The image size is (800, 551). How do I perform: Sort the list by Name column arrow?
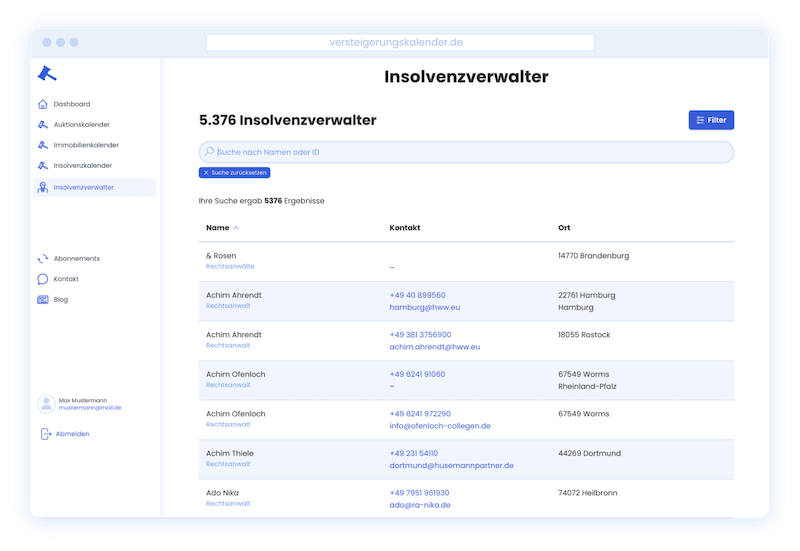coord(236,228)
